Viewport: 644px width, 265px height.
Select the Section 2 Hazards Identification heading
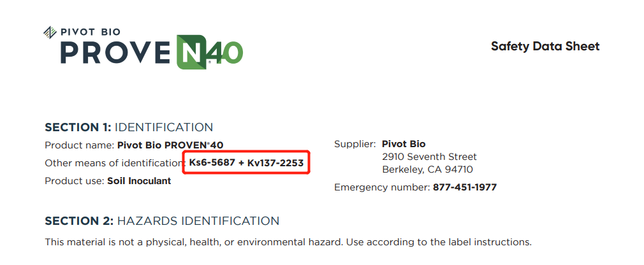point(162,221)
